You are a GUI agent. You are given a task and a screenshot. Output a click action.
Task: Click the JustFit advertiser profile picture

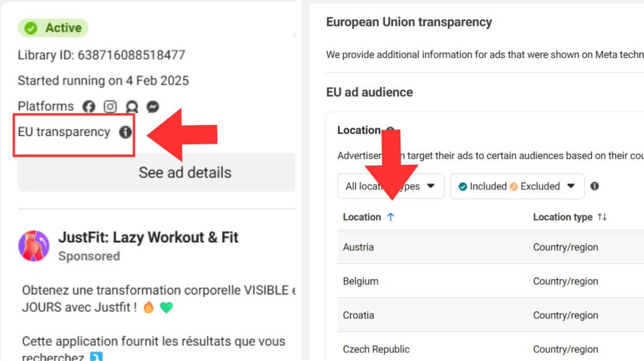(34, 246)
